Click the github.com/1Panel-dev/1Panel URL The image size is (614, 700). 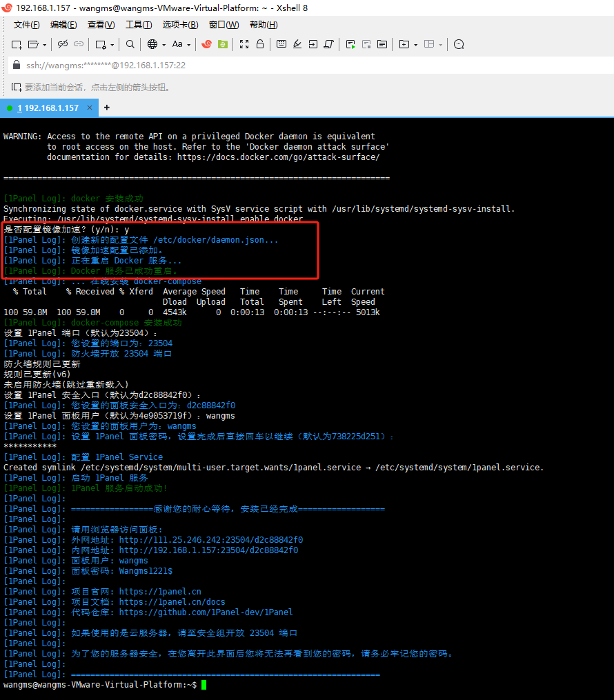pyautogui.click(x=206, y=612)
